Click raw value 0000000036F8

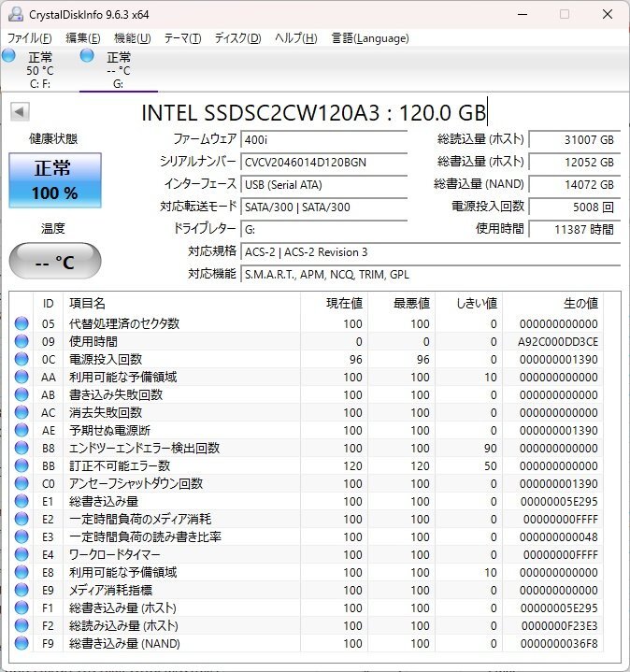(x=559, y=644)
